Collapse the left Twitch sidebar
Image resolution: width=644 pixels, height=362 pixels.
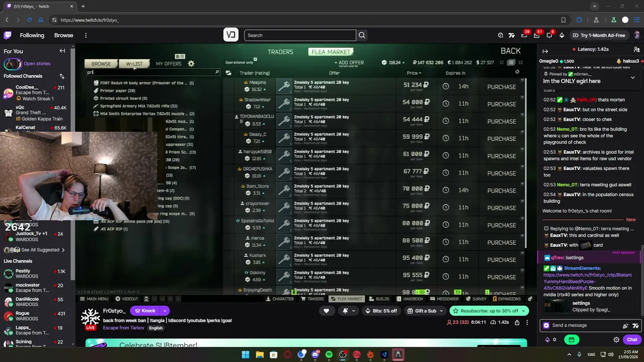pyautogui.click(x=62, y=51)
